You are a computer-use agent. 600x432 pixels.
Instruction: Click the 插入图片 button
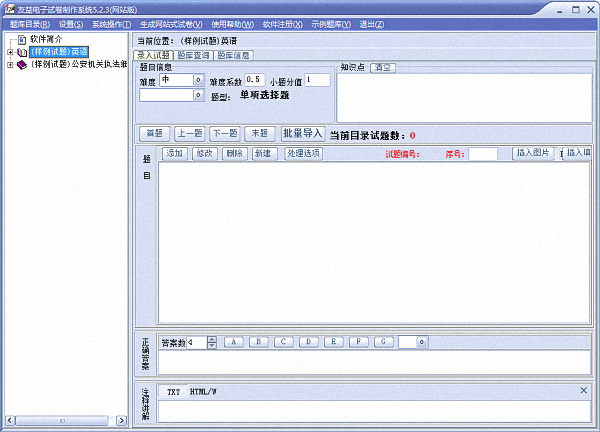(x=535, y=153)
